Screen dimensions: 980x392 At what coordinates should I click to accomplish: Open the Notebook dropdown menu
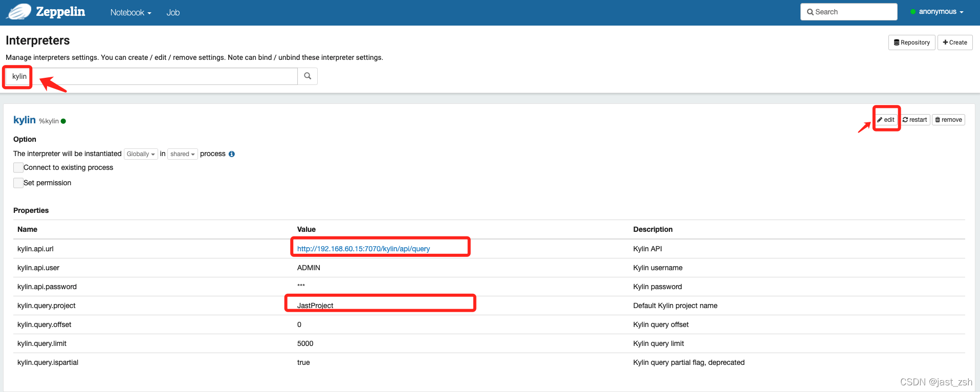click(130, 12)
